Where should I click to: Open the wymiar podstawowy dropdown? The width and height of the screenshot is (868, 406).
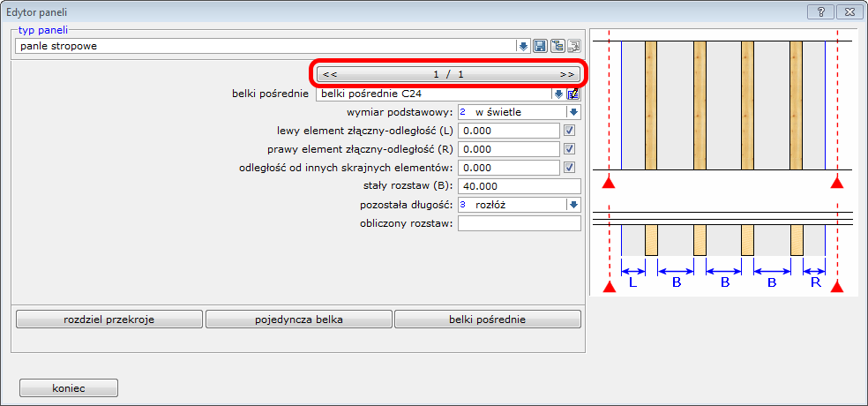pos(573,112)
